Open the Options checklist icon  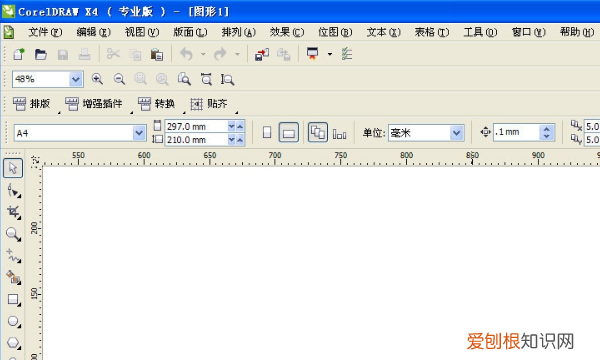347,54
